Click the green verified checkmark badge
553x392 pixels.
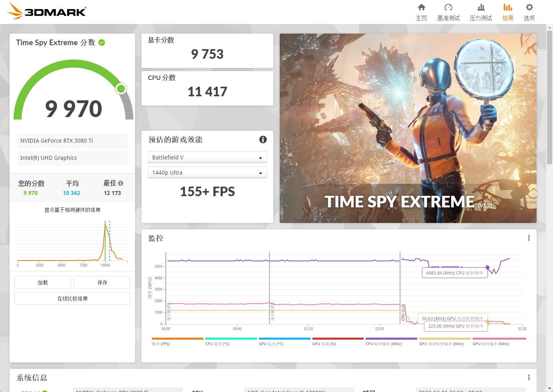click(x=101, y=42)
